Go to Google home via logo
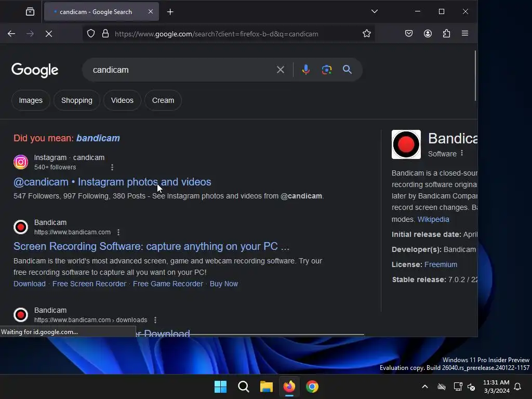This screenshot has height=399, width=532. (35, 70)
